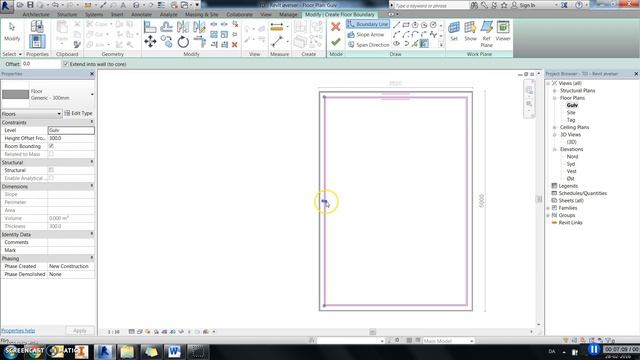The height and width of the screenshot is (360, 640).
Task: Select Mirror - Draw Axis tool
Action: pyautogui.click(x=199, y=27)
